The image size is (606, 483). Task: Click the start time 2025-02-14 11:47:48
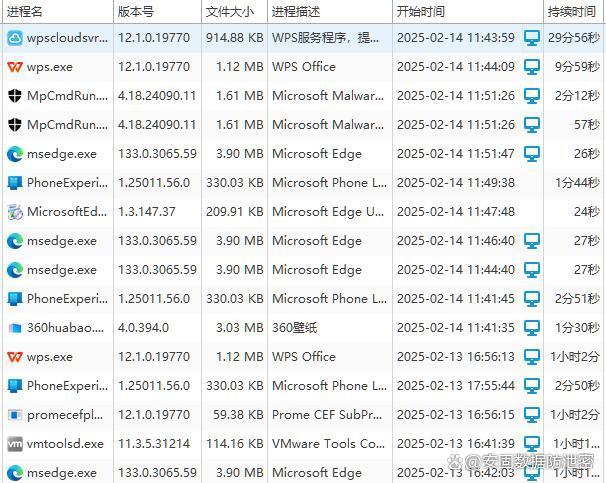tap(456, 212)
